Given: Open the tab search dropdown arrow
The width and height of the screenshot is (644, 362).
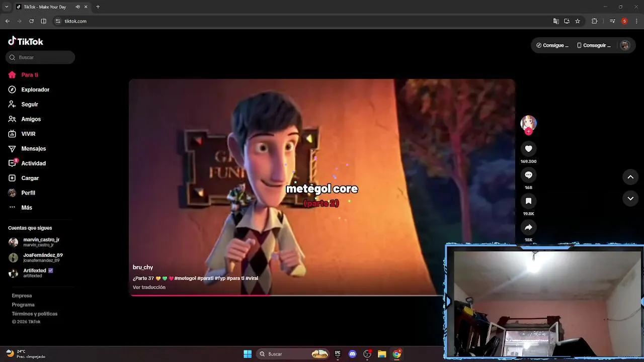Looking at the screenshot, I should (x=7, y=7).
